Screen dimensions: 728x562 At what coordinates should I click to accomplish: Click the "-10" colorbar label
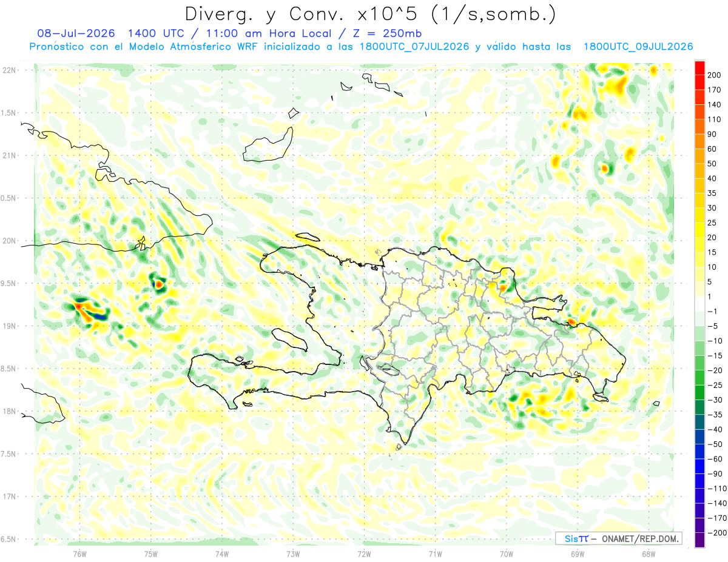(716, 341)
